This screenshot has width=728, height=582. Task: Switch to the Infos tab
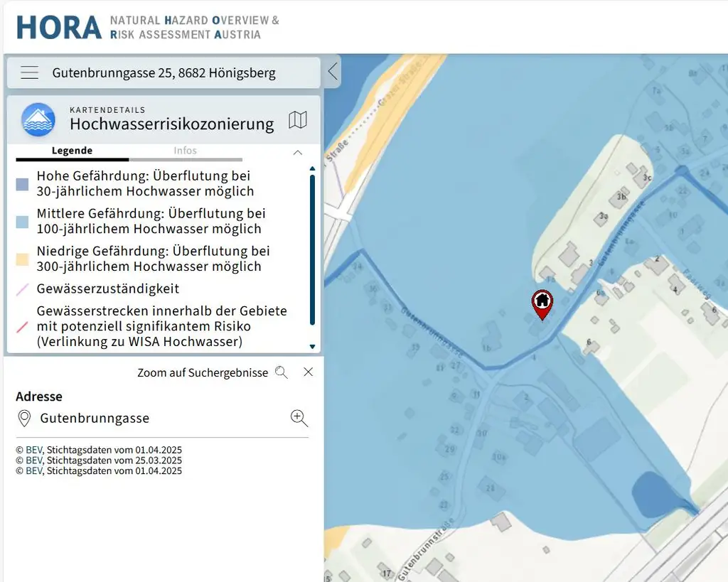click(x=185, y=151)
